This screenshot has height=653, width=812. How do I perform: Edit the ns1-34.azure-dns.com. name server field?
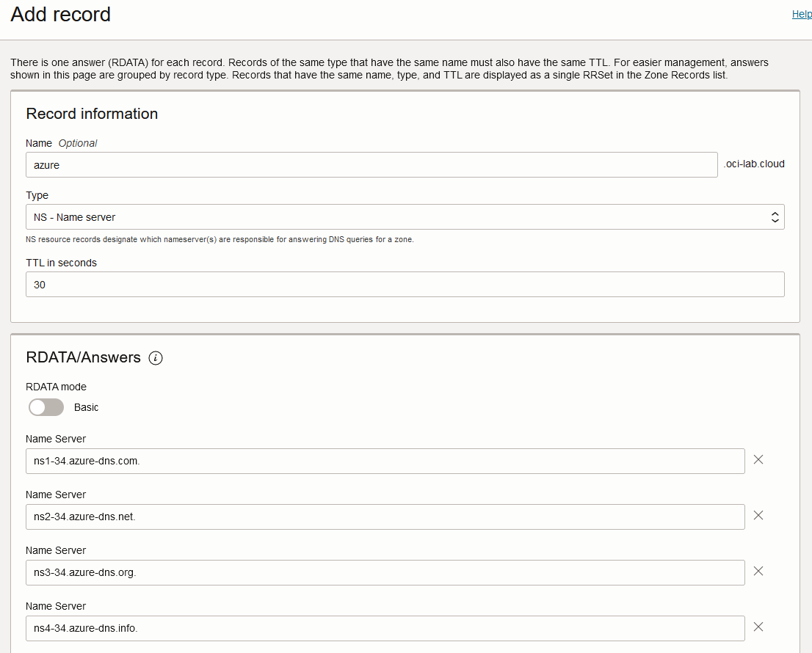[385, 462]
